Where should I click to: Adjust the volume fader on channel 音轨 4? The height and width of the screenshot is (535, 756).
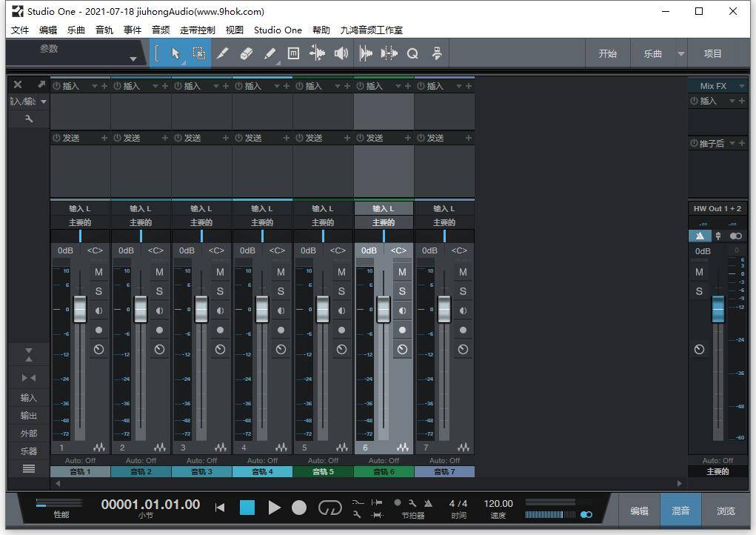coord(261,310)
